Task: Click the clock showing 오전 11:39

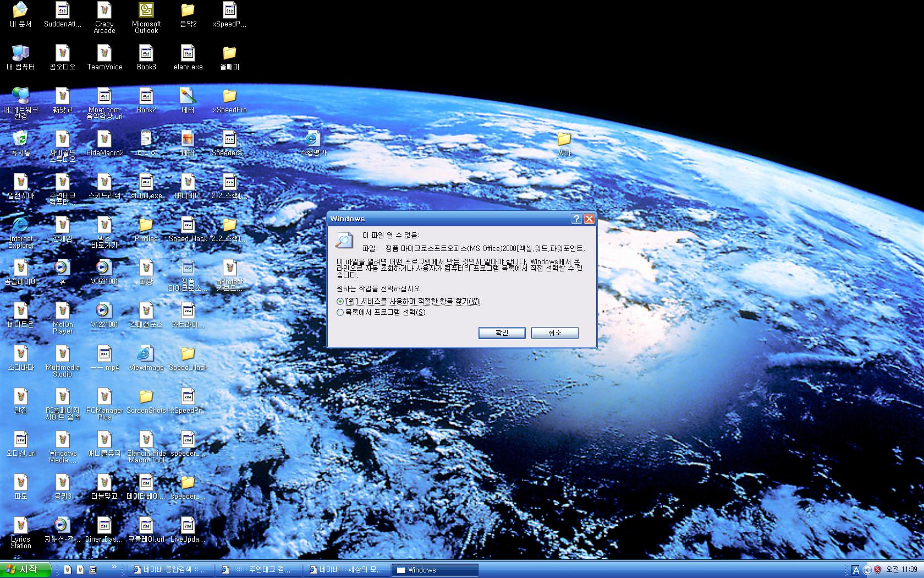Action: (x=901, y=570)
